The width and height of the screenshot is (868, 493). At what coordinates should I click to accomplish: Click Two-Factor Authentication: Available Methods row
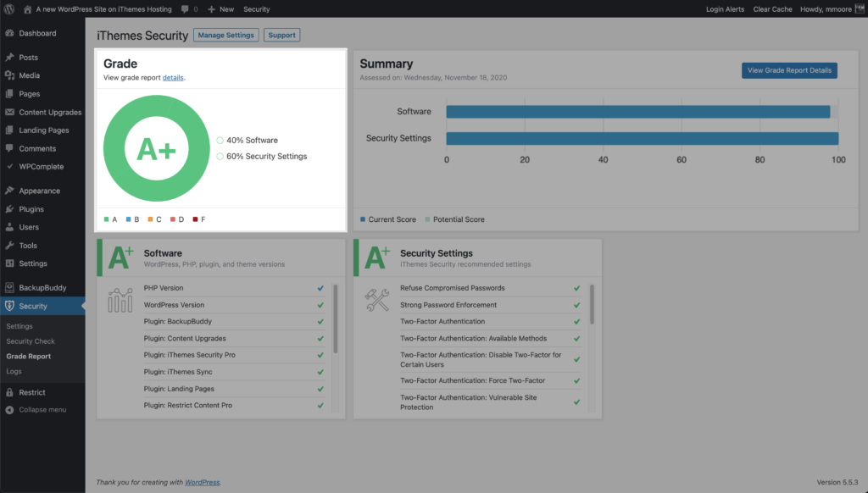[491, 339]
